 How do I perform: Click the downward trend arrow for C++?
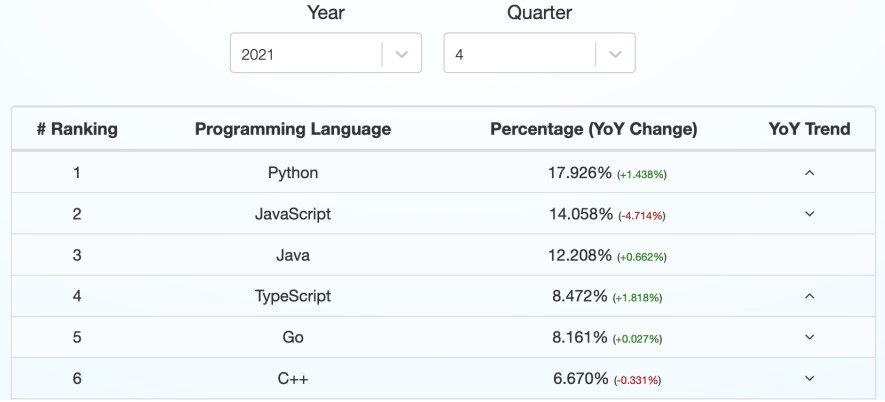tap(809, 378)
